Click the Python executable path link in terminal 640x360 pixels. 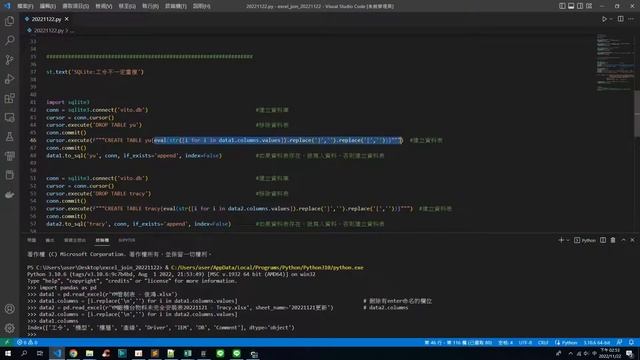267,267
